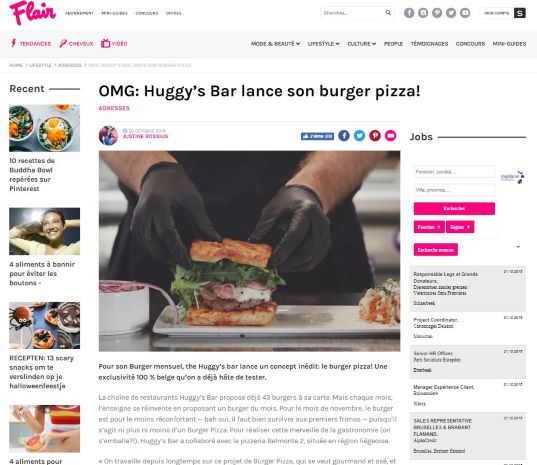Share article by pink email icon
This screenshot has height=465, width=537.
[x=390, y=136]
